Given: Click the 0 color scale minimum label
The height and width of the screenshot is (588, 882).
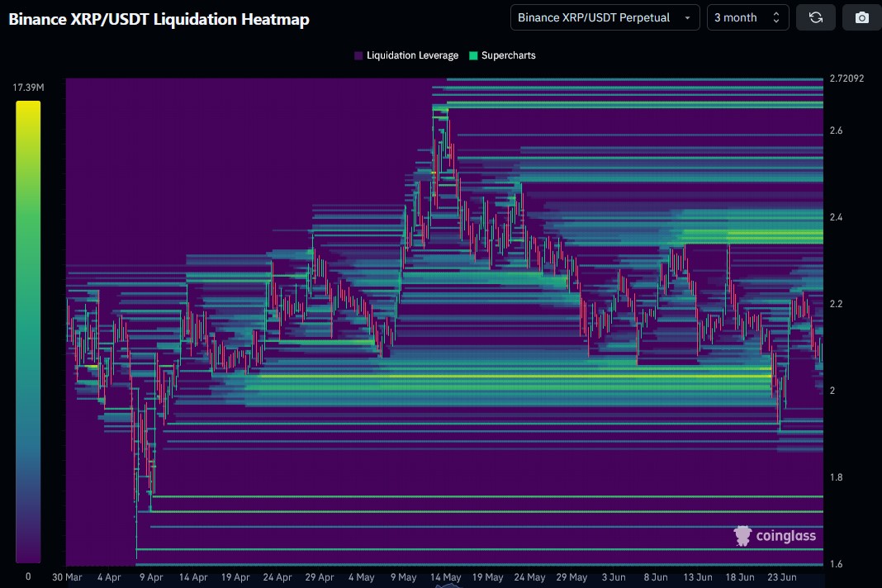Looking at the screenshot, I should point(28,576).
